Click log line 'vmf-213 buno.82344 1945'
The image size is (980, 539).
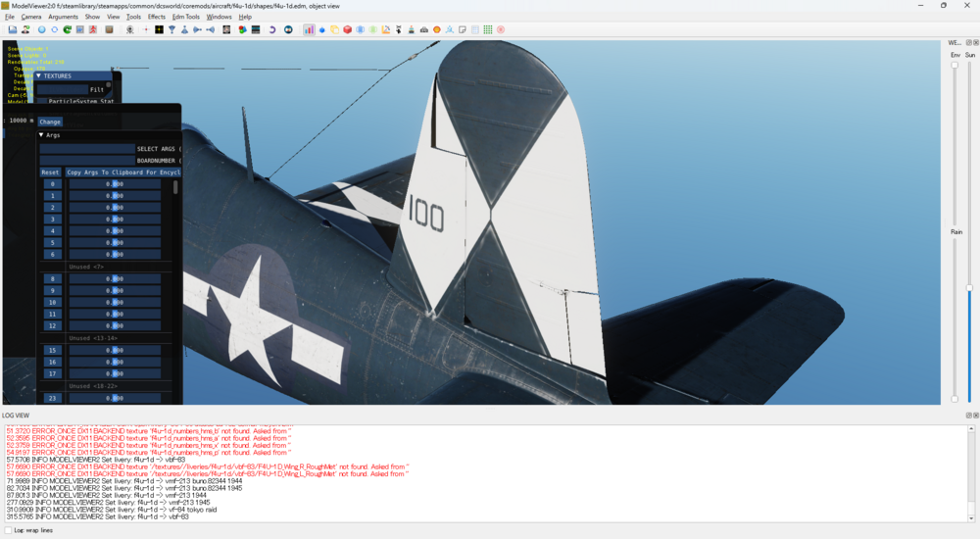[x=203, y=488]
